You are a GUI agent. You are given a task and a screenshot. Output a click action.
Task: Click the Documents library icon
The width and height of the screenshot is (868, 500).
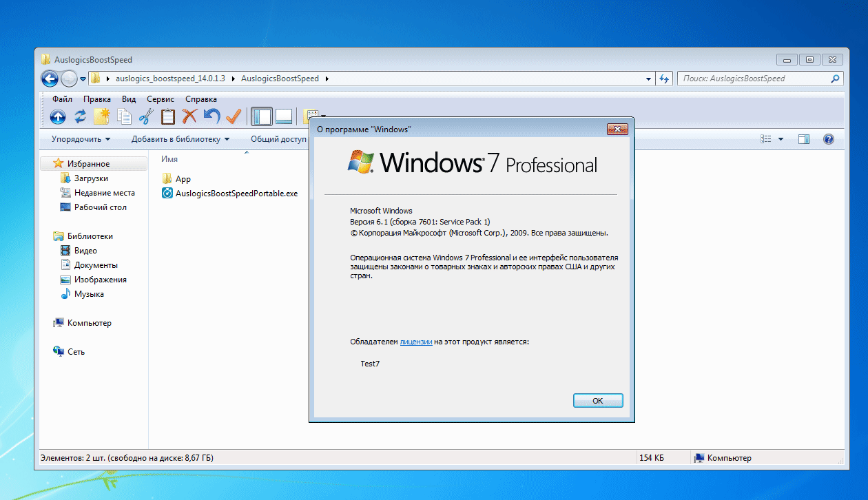[65, 265]
